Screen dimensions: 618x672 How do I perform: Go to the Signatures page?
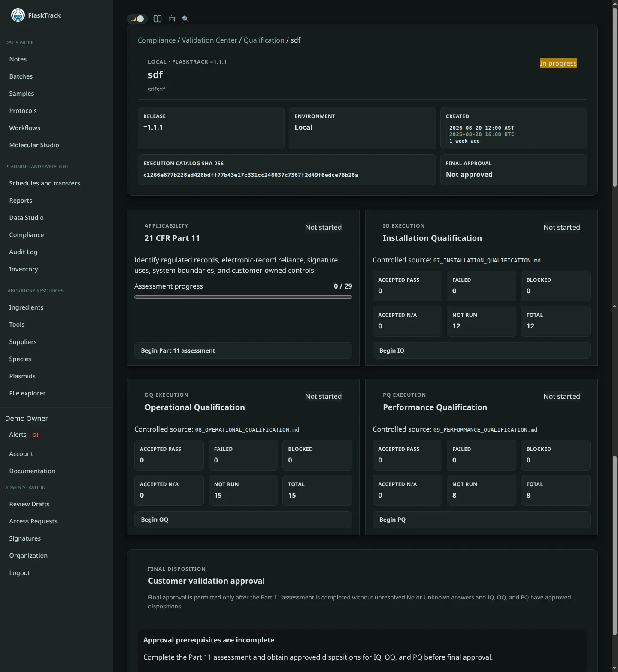click(25, 538)
